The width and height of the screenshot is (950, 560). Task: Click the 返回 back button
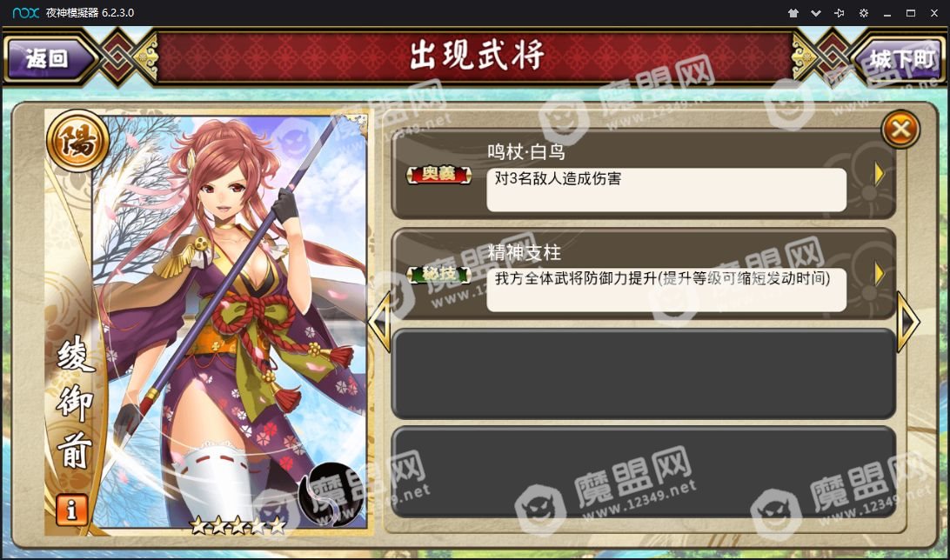(x=49, y=59)
